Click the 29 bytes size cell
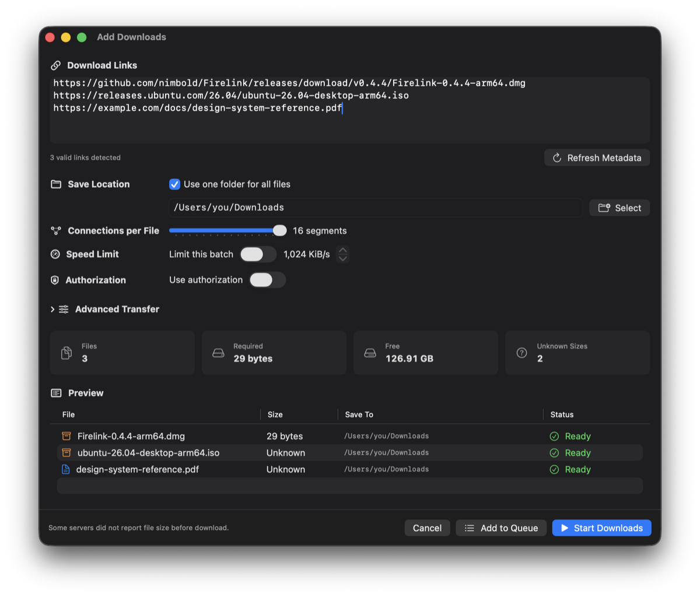 tap(285, 436)
